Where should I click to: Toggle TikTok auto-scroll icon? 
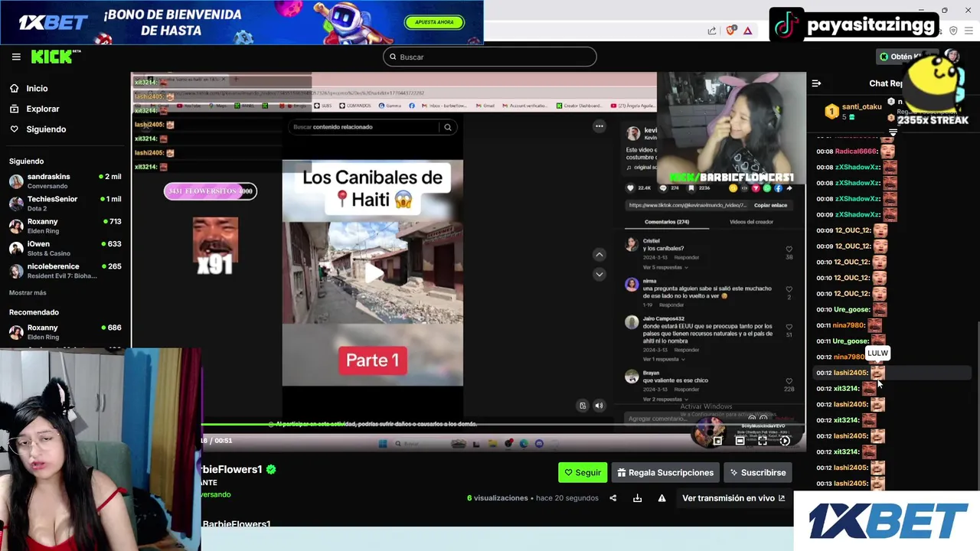(x=583, y=406)
